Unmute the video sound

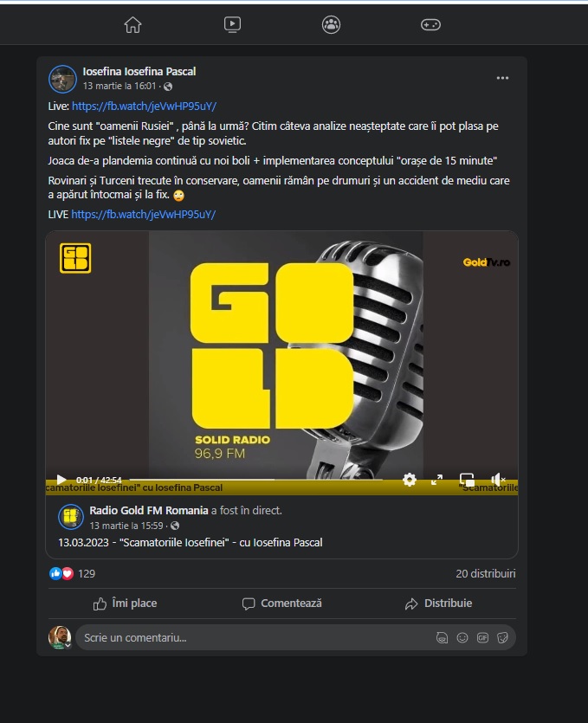click(x=498, y=480)
